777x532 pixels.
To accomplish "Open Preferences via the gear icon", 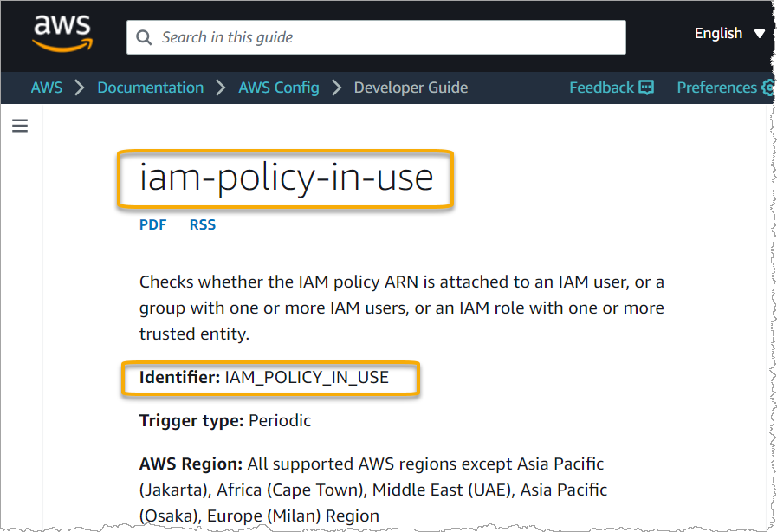I will coord(769,88).
